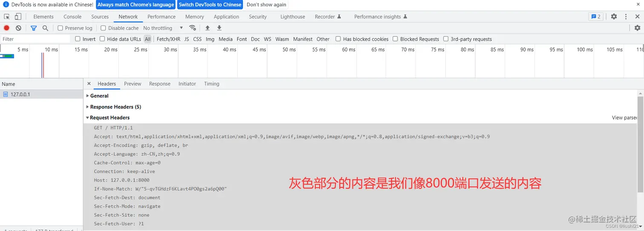Switch to the Lighthouse tab

click(x=293, y=17)
